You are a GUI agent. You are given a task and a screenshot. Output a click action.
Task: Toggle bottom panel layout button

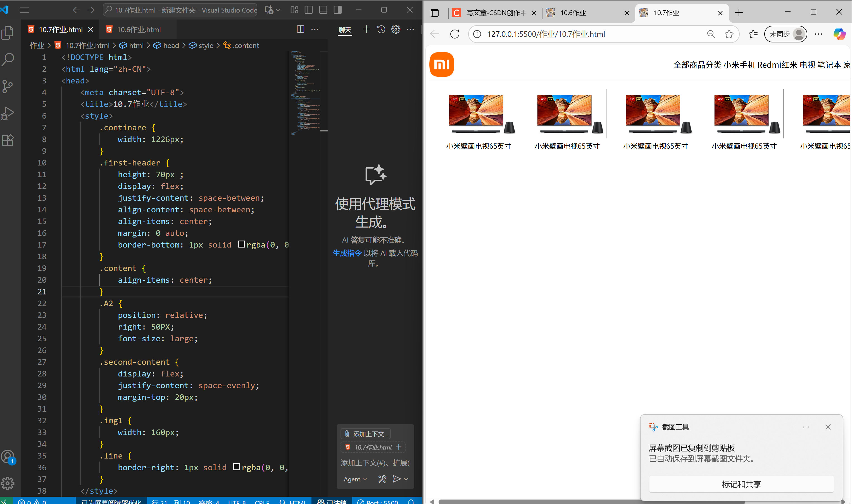[323, 10]
